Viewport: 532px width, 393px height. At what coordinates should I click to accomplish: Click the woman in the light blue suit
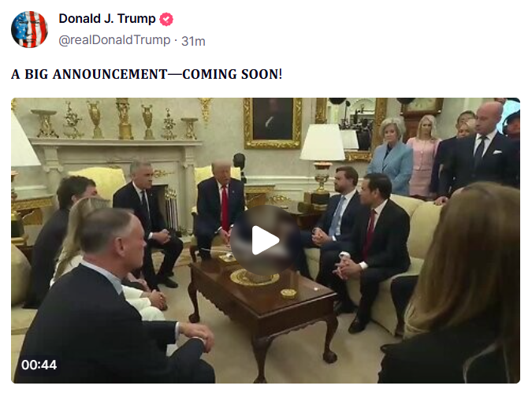point(391,156)
